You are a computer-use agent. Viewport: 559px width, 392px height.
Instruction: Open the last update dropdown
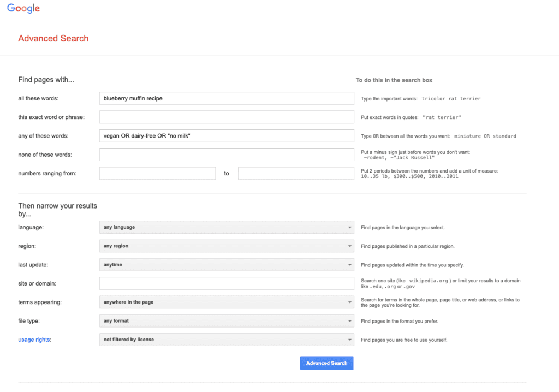pyautogui.click(x=227, y=265)
